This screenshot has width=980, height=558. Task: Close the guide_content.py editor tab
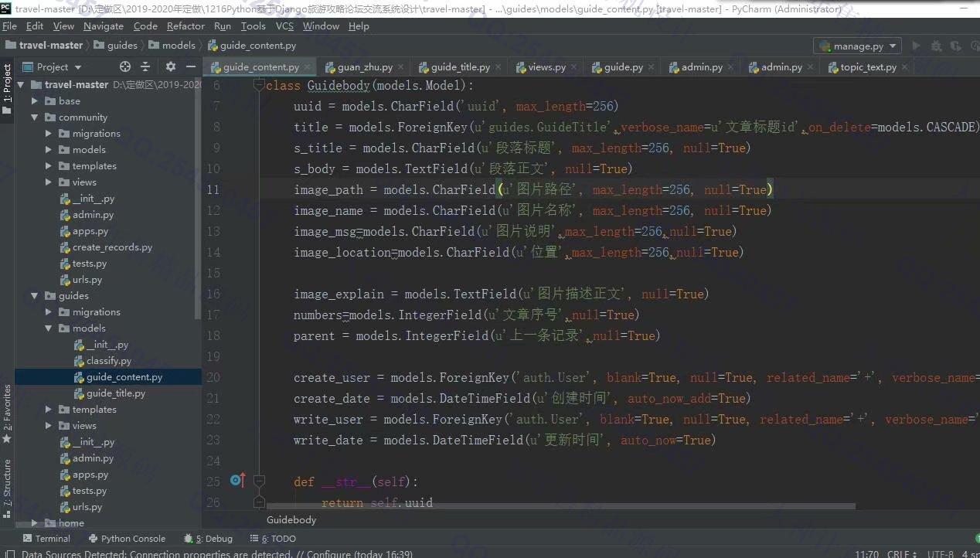[x=308, y=67]
